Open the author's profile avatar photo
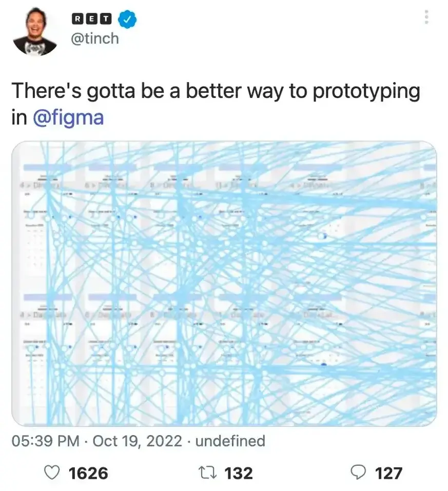The height and width of the screenshot is (491, 448). pyautogui.click(x=34, y=32)
